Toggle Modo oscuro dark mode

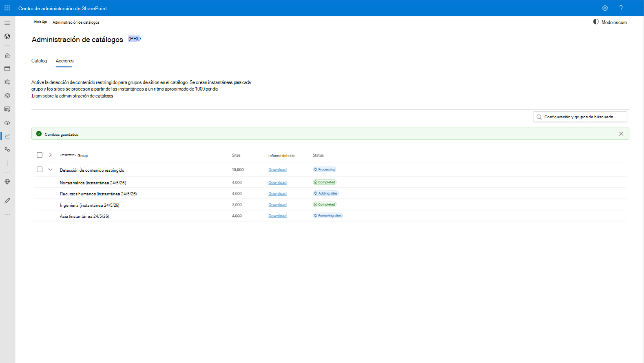coord(610,22)
